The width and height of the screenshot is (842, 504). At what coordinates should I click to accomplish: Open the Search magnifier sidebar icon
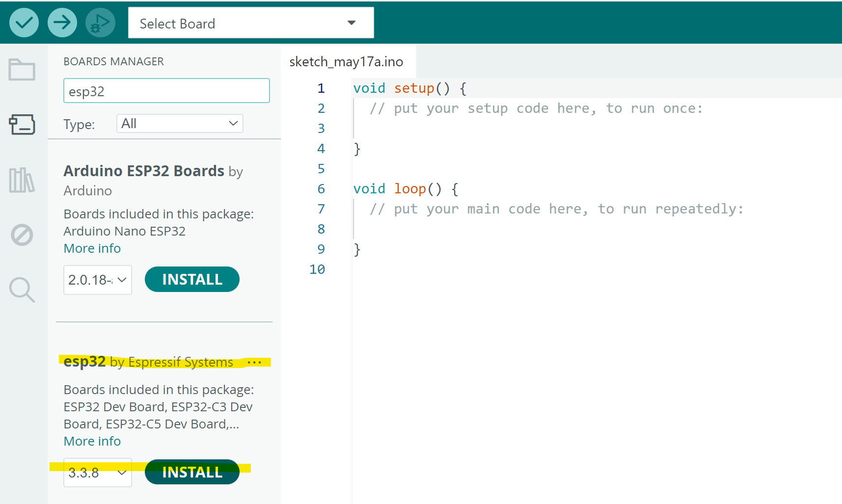(x=22, y=290)
